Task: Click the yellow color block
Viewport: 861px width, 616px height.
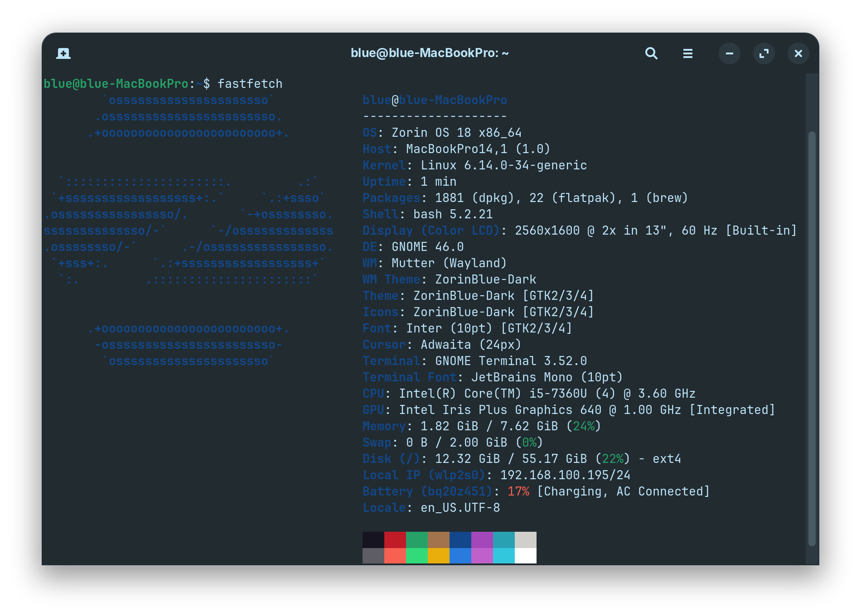Action: coord(438,556)
